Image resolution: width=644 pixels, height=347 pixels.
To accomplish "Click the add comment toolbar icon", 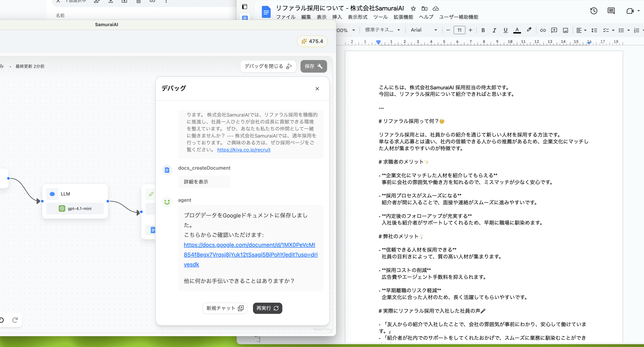I will [554, 30].
